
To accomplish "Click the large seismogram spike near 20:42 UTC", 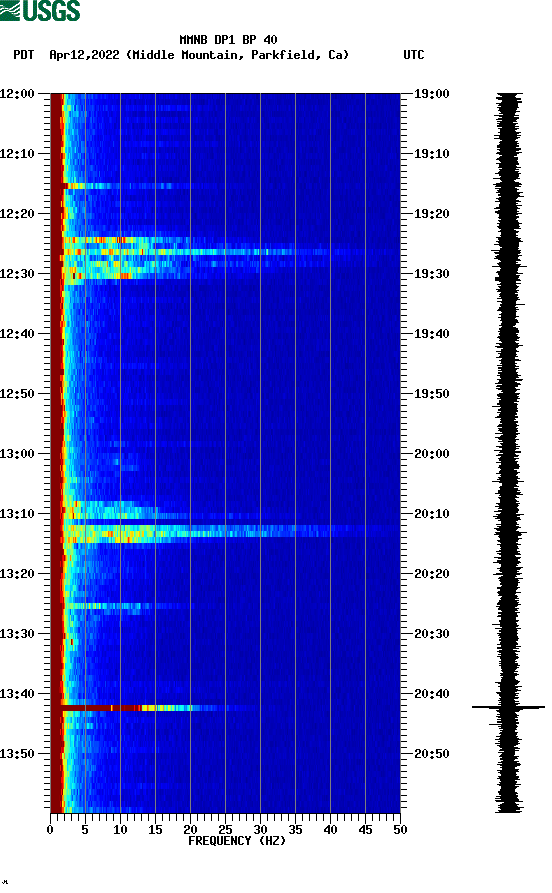I will click(x=508, y=707).
